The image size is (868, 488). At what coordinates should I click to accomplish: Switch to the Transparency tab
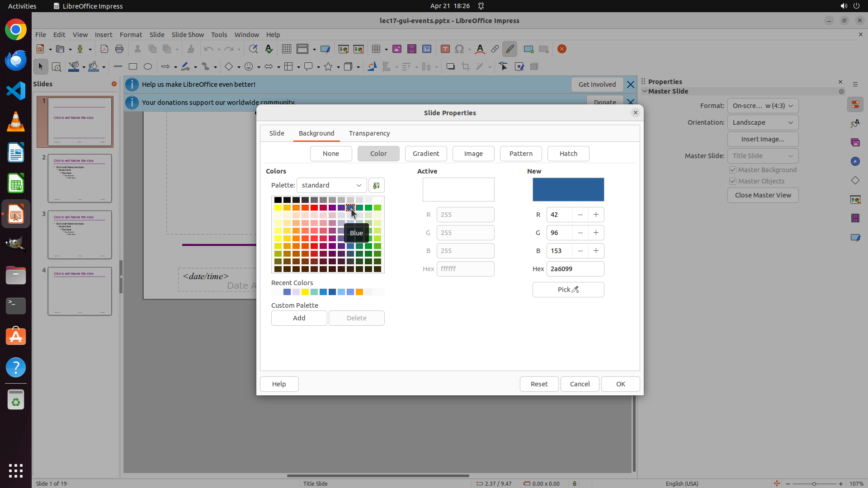point(369,133)
